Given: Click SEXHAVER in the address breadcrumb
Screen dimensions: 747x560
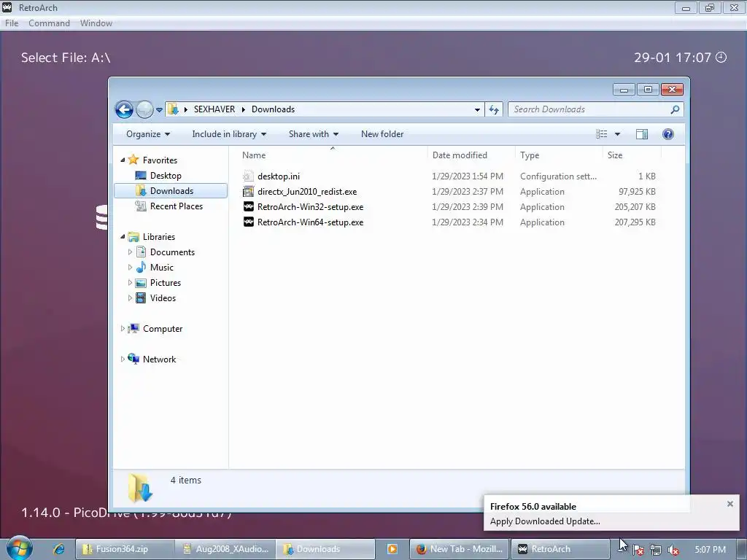Looking at the screenshot, I should point(214,109).
